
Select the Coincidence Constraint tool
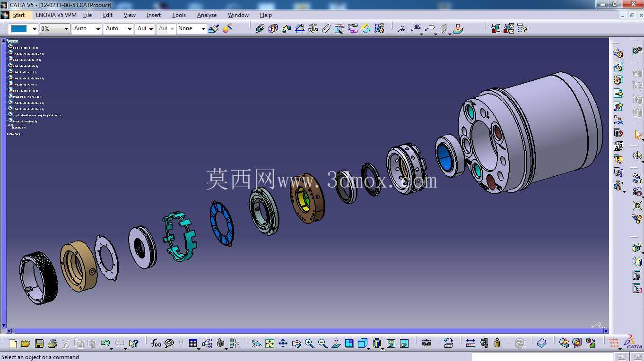click(x=260, y=28)
